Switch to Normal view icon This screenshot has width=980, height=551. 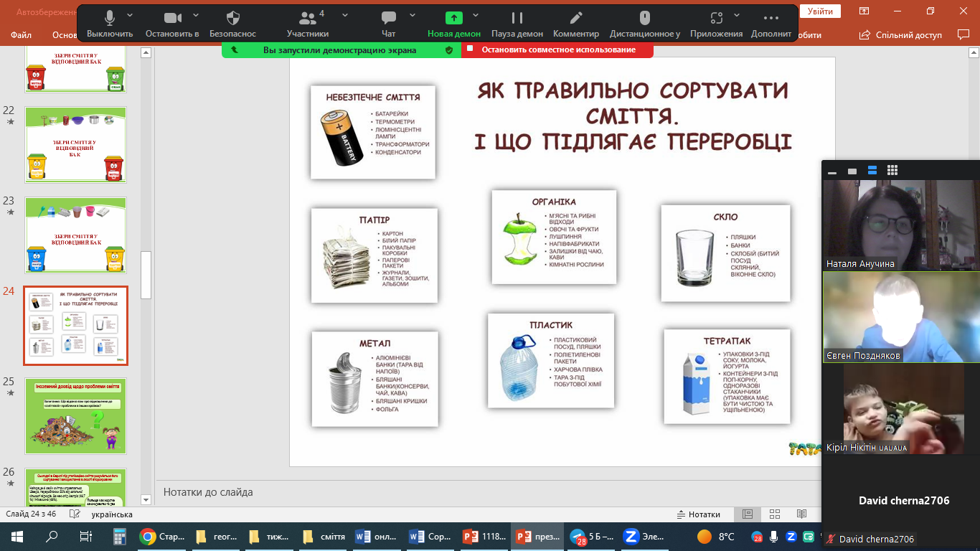pos(748,514)
